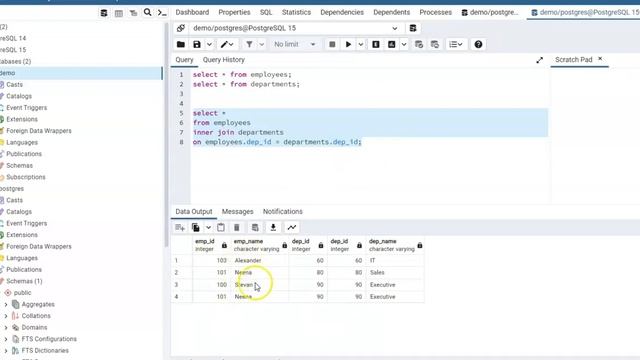Click the Paste rows clipboard icon
The height and width of the screenshot is (360, 640).
(221, 227)
